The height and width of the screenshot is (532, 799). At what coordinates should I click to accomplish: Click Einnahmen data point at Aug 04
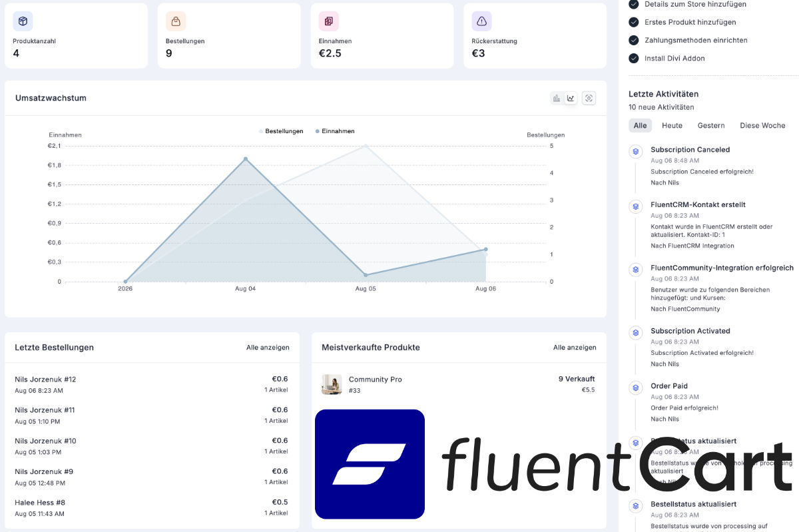click(245, 159)
